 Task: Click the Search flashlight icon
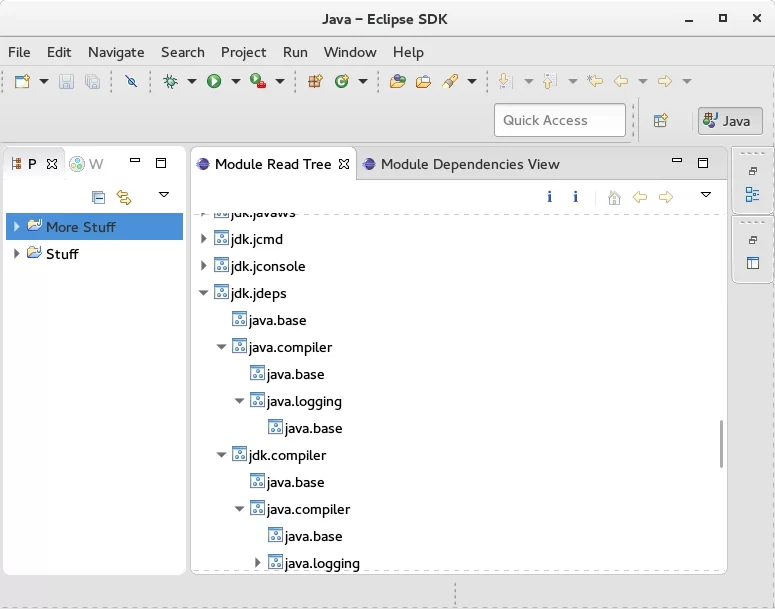(x=450, y=81)
